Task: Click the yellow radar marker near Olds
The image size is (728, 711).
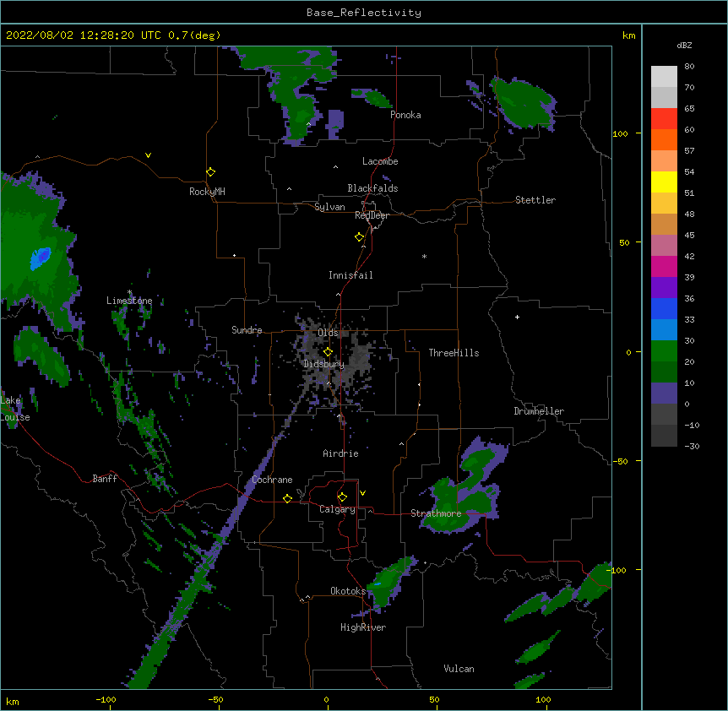Action: 328,352
